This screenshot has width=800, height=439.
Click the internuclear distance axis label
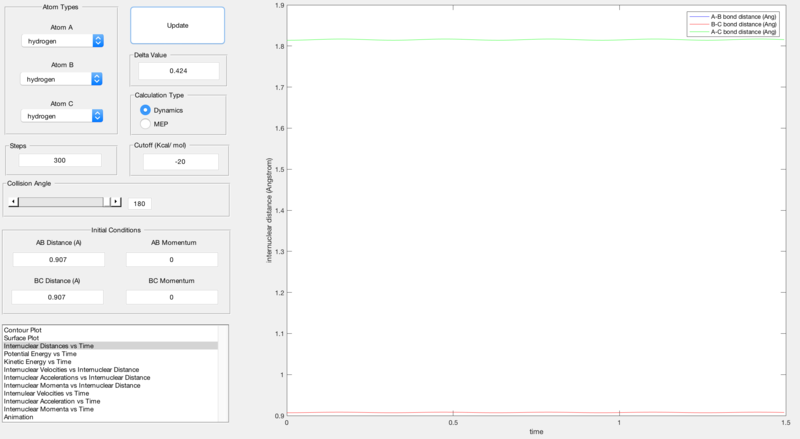[x=269, y=210]
